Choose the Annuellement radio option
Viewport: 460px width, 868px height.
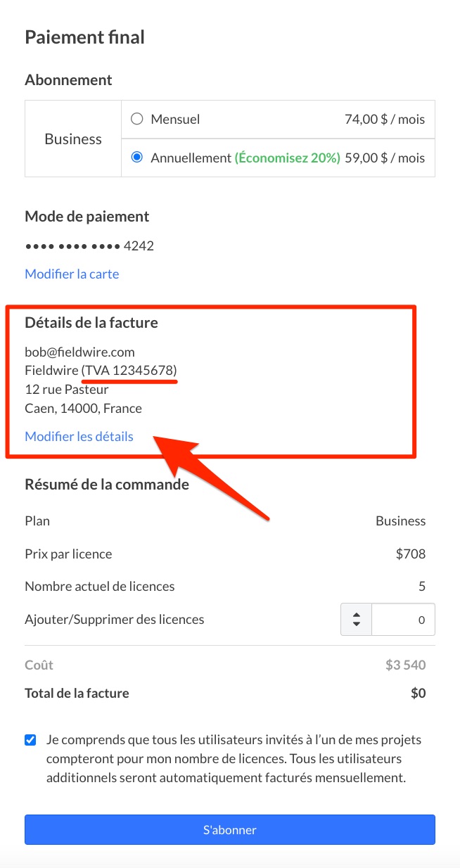coord(137,158)
